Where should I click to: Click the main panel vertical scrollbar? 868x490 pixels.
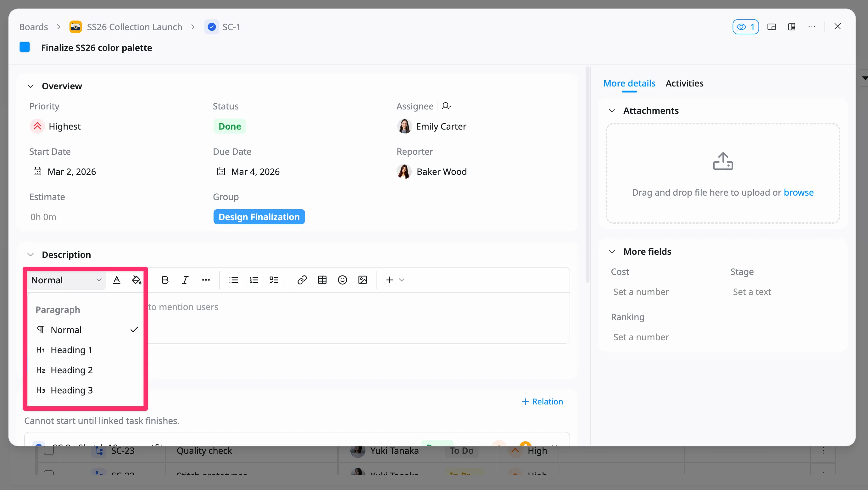pos(587,175)
